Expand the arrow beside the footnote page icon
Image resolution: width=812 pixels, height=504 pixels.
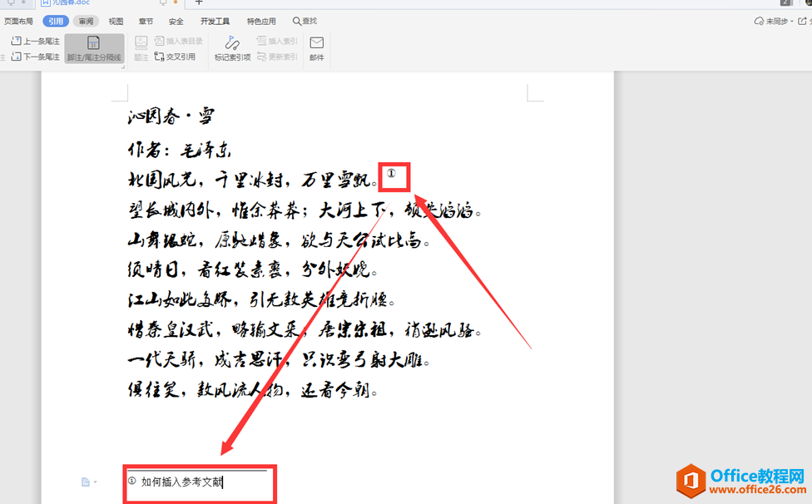[x=96, y=482]
